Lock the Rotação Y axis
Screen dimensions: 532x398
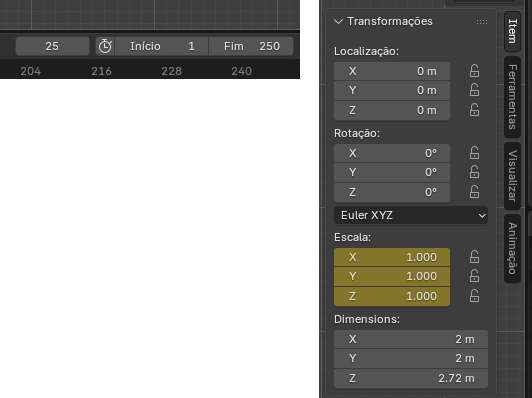coord(474,172)
